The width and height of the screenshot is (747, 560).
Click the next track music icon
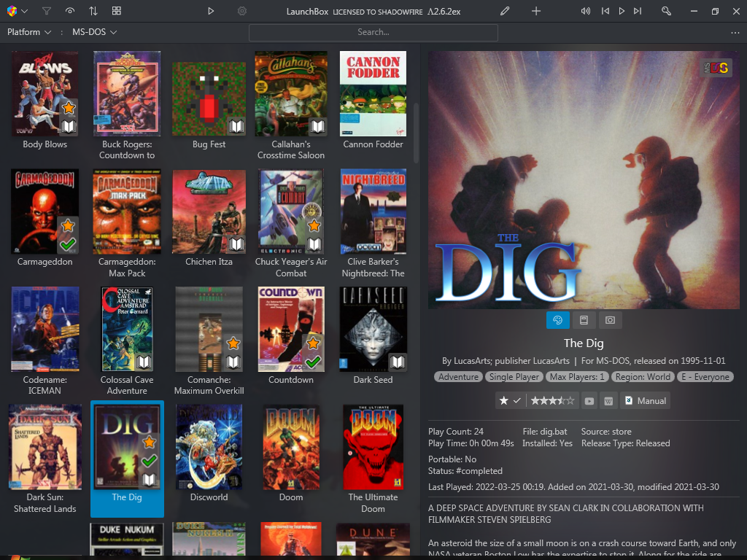coord(638,11)
